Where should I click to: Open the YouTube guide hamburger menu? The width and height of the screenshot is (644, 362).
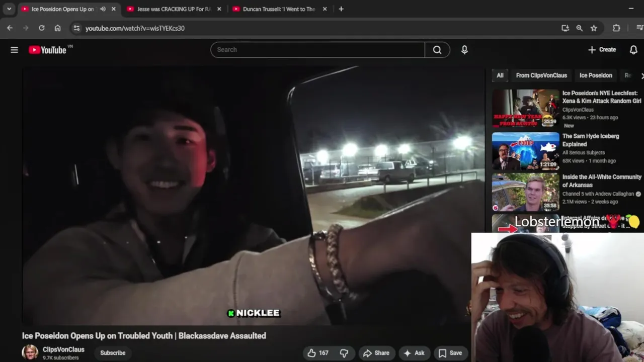14,50
